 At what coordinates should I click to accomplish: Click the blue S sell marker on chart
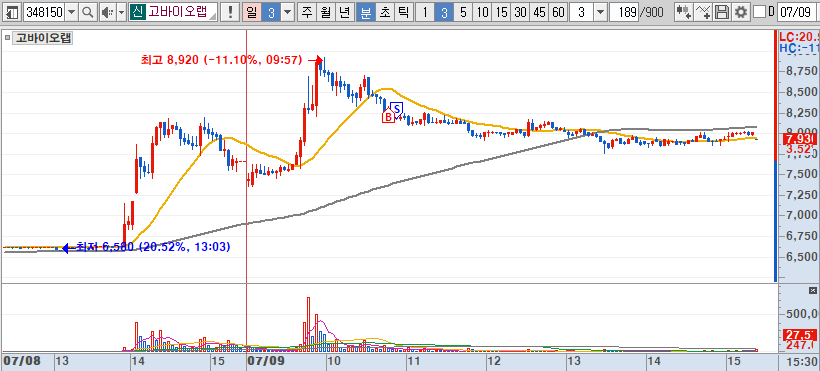[x=397, y=108]
